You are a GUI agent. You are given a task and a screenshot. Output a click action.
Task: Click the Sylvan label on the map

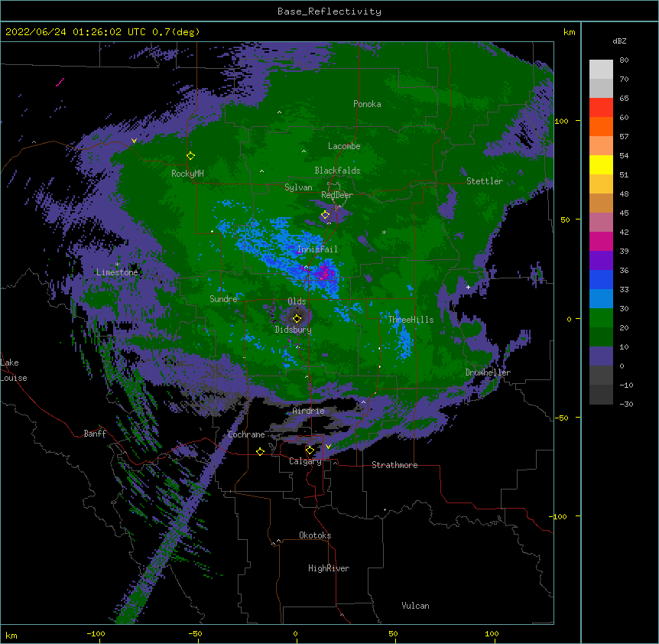pyautogui.click(x=298, y=187)
